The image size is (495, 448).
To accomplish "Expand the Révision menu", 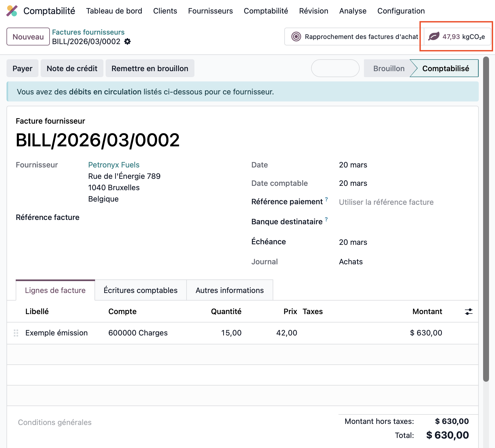I will (313, 11).
